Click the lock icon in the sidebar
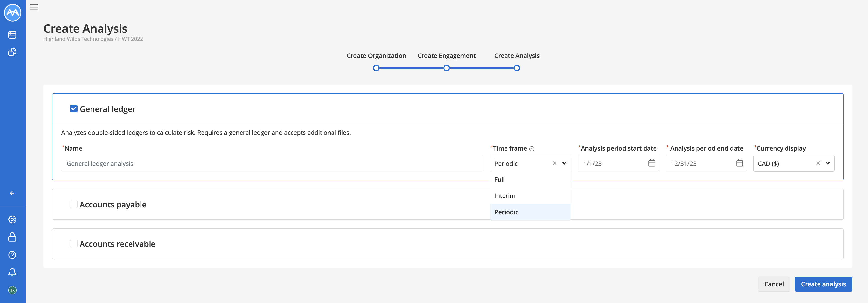Screen dimensions: 868x303 pos(12,237)
